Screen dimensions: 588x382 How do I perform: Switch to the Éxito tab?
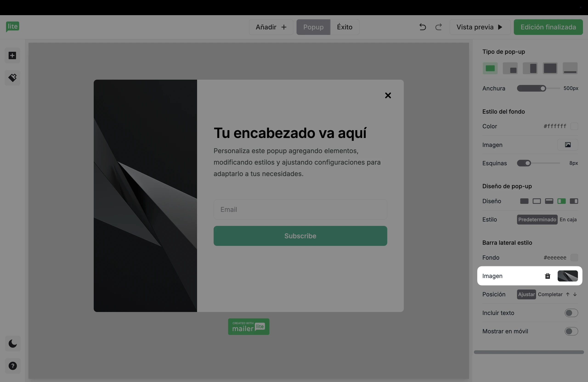tap(345, 27)
